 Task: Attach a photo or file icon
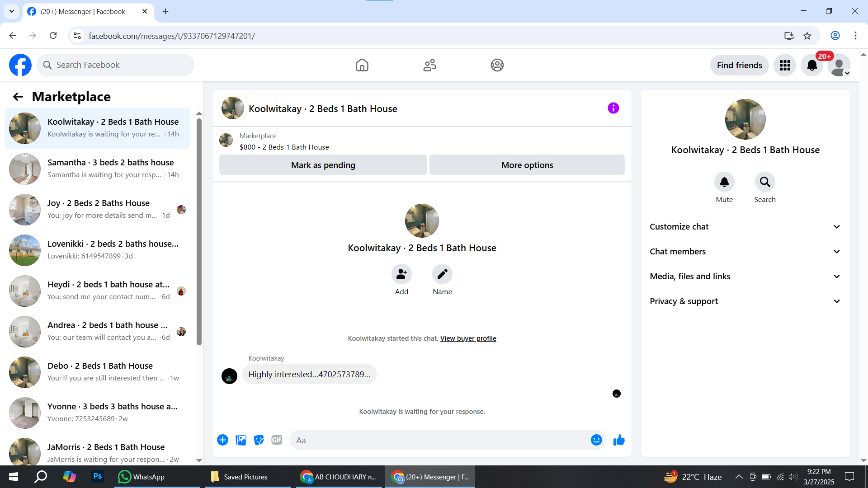(241, 440)
